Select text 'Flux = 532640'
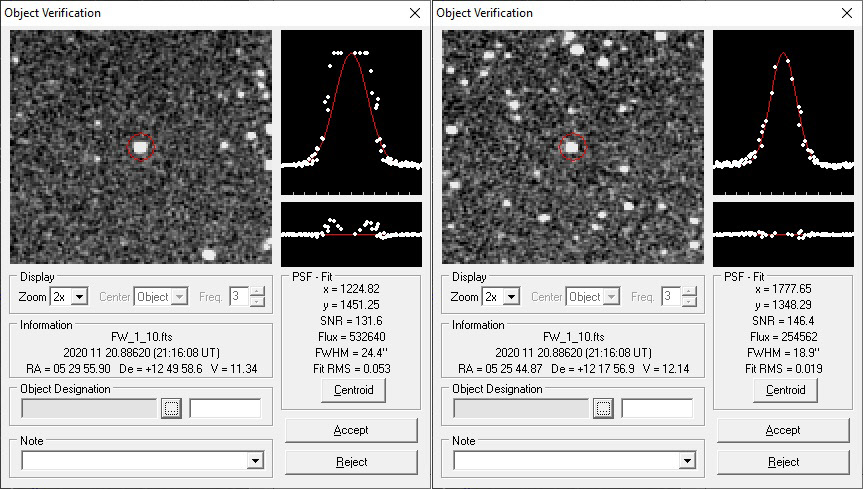The image size is (864, 489). pyautogui.click(x=352, y=337)
